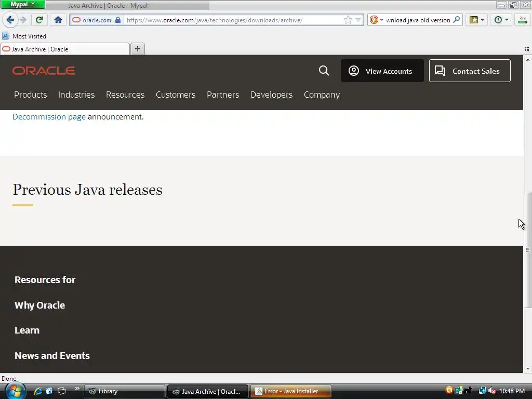532x399 pixels.
Task: Click the green grid system tray icon
Action: [458, 391]
